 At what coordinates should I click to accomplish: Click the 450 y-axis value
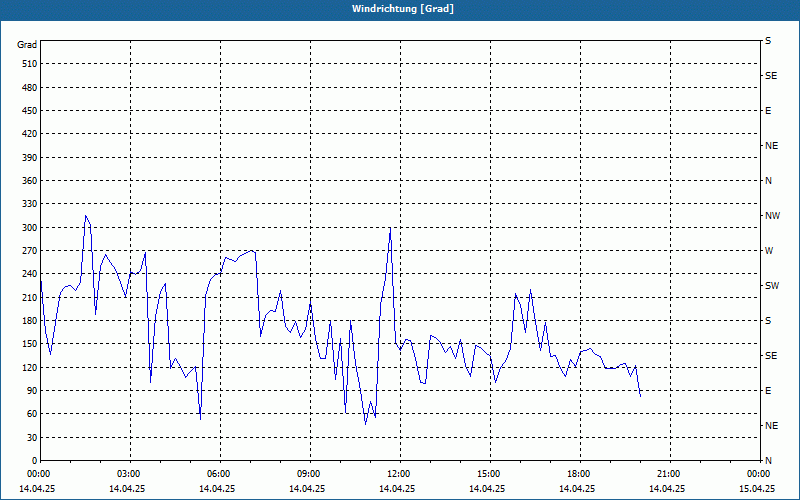coord(30,111)
